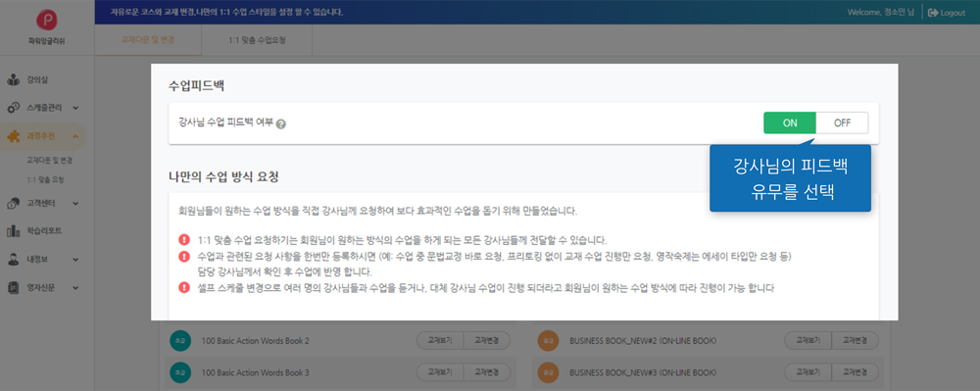Select 강의실 in sidebar menu
Image resolution: width=980 pixels, height=391 pixels.
37,80
